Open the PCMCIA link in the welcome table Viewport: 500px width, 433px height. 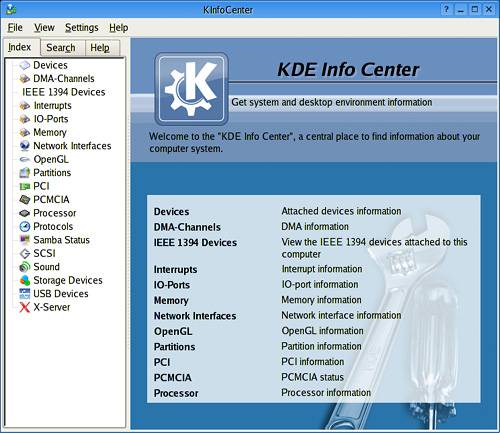[x=173, y=378]
